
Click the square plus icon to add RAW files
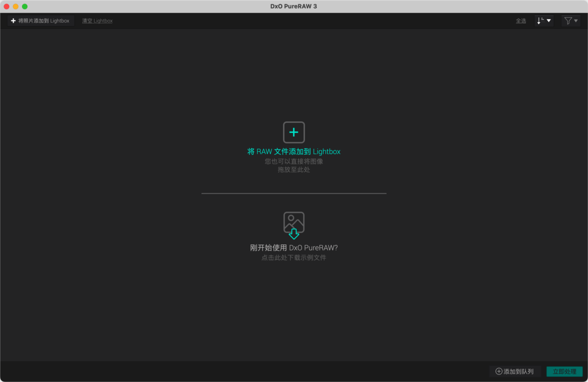(x=293, y=132)
